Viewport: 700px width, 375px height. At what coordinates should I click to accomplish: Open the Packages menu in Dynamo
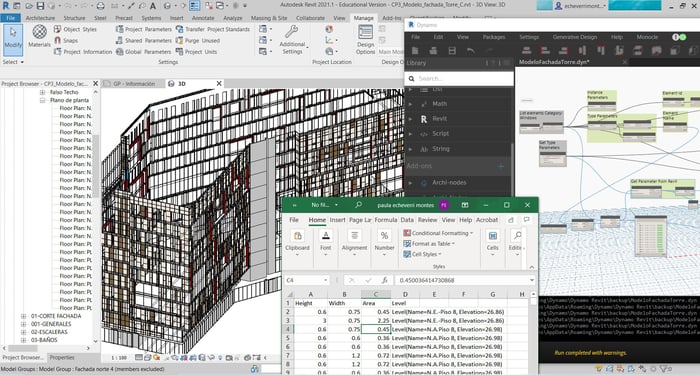(x=493, y=37)
